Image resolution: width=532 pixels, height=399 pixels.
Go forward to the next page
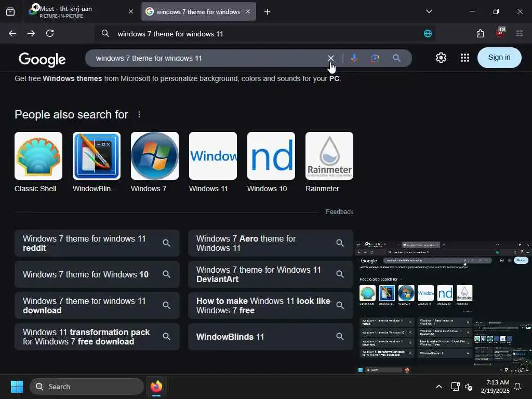31,34
